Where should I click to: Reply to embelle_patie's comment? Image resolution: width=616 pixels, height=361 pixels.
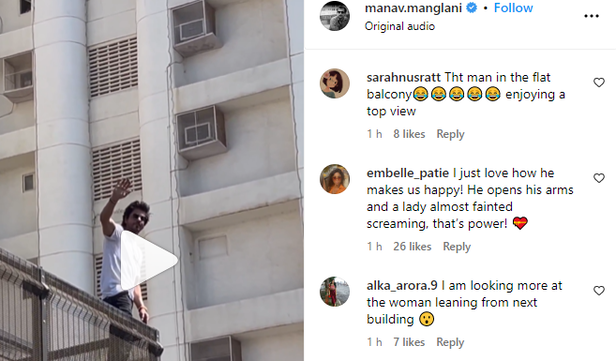[456, 247]
